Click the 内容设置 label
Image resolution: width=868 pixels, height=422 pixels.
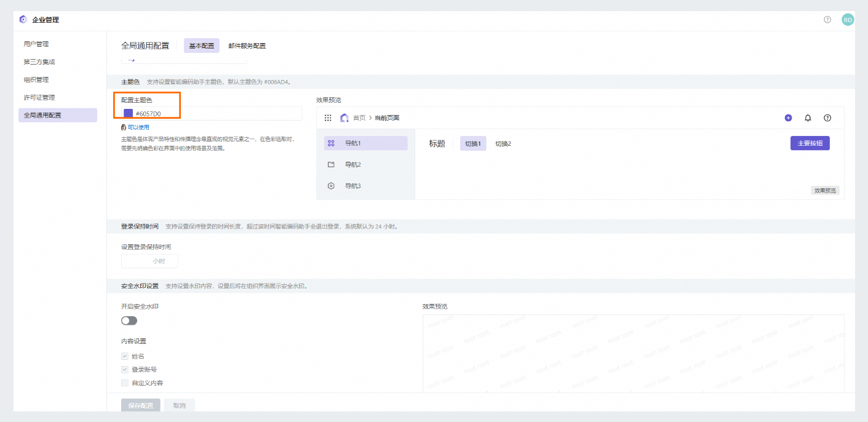coord(133,341)
